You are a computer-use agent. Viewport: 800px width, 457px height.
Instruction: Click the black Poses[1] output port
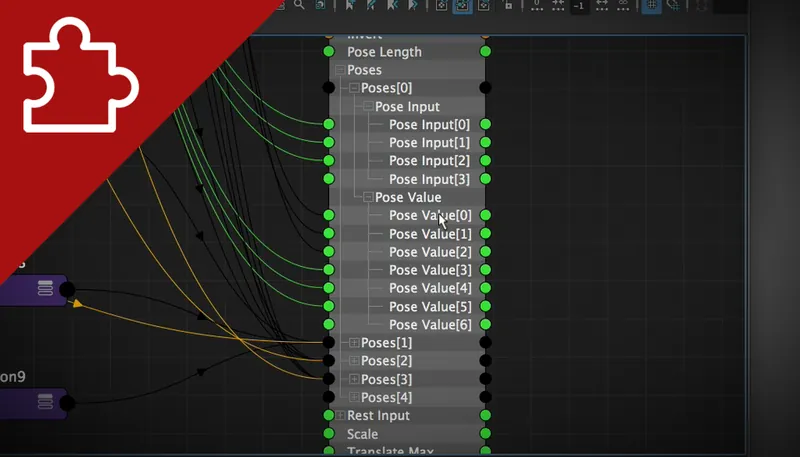486,342
